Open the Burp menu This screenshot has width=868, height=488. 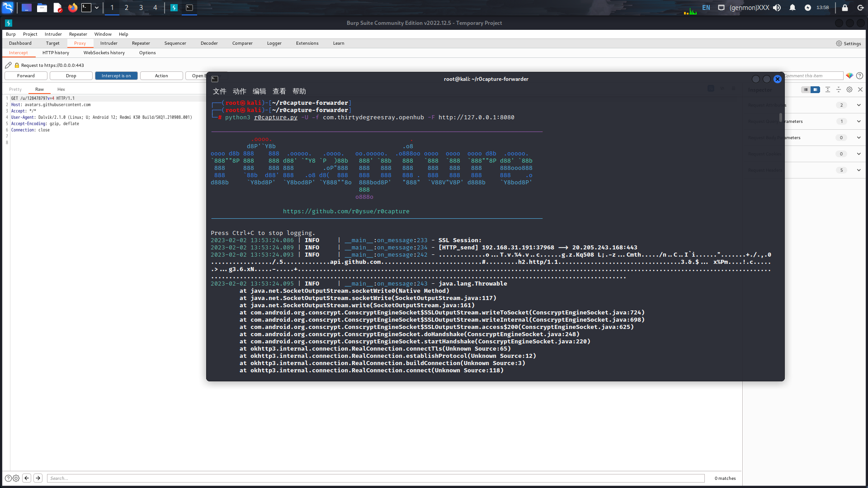pyautogui.click(x=10, y=34)
